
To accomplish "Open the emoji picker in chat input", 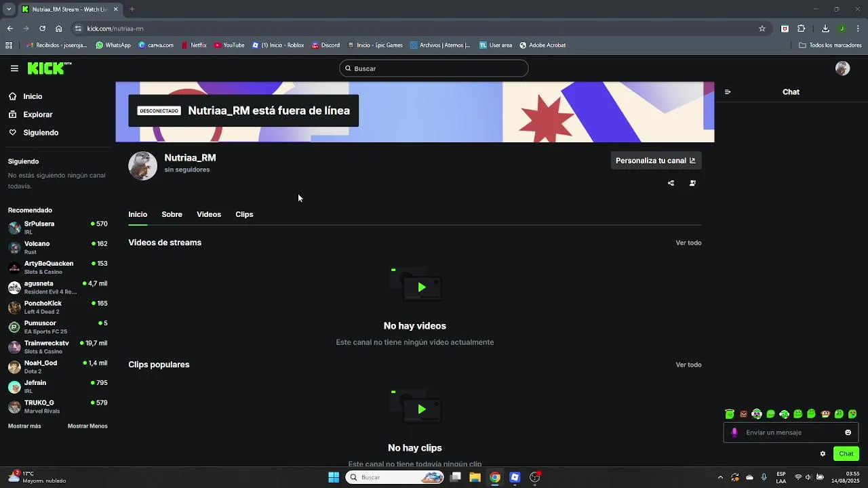I will coord(848,432).
